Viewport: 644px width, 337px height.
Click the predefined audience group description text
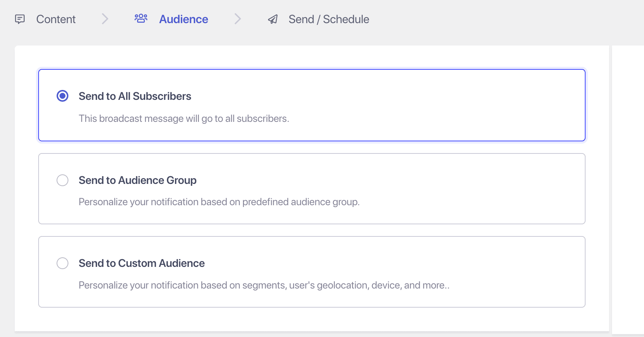pos(219,202)
